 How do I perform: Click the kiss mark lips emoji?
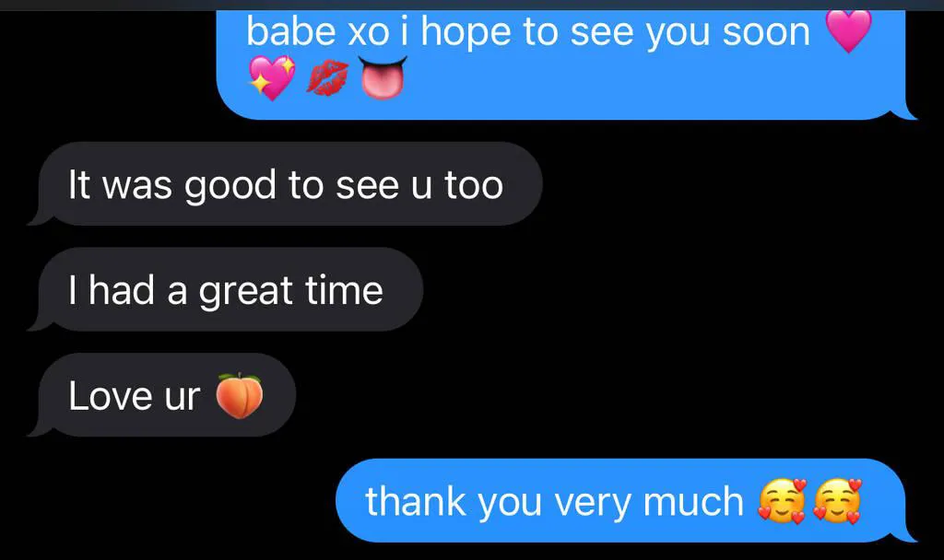[327, 78]
